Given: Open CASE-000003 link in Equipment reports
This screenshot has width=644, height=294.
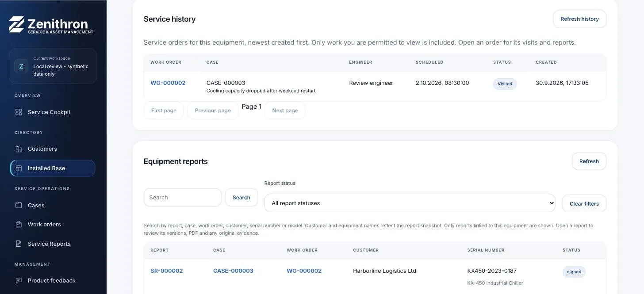Looking at the screenshot, I should (x=233, y=271).
